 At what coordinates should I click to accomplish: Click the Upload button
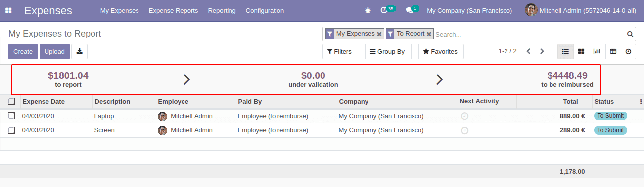tap(54, 51)
